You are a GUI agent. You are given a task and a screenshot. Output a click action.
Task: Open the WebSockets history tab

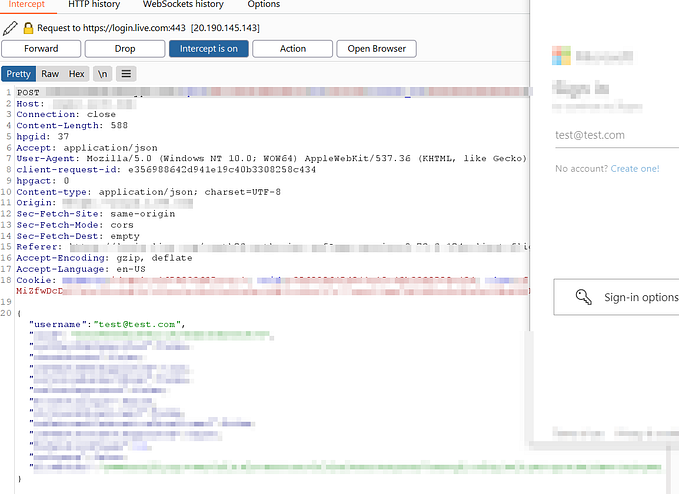(183, 4)
